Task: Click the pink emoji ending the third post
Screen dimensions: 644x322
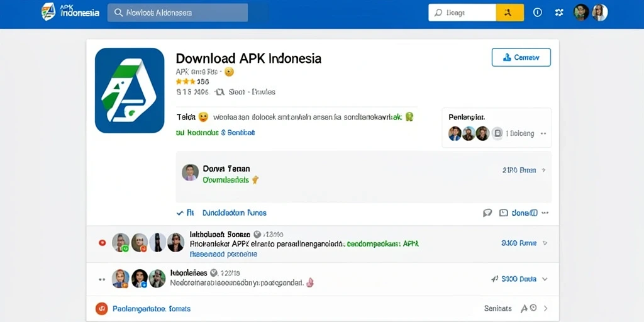Action: click(x=311, y=282)
